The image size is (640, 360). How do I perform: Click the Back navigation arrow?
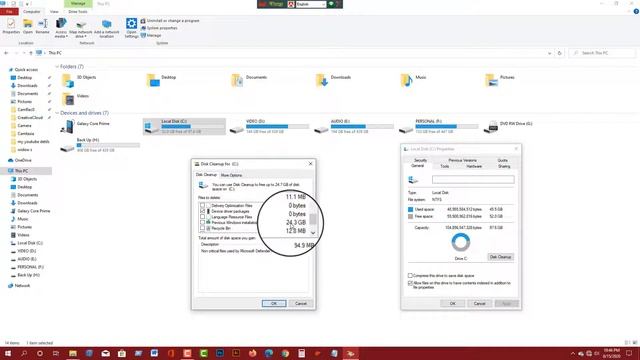tap(6, 53)
